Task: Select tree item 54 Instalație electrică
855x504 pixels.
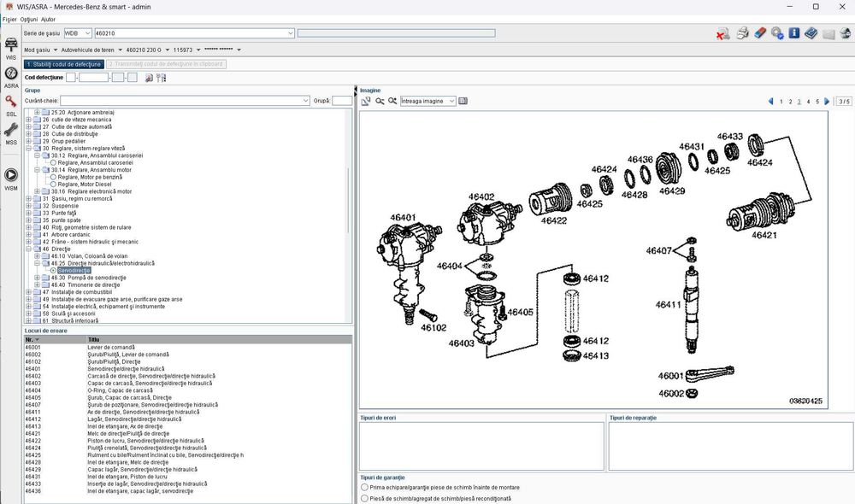Action: [103, 307]
